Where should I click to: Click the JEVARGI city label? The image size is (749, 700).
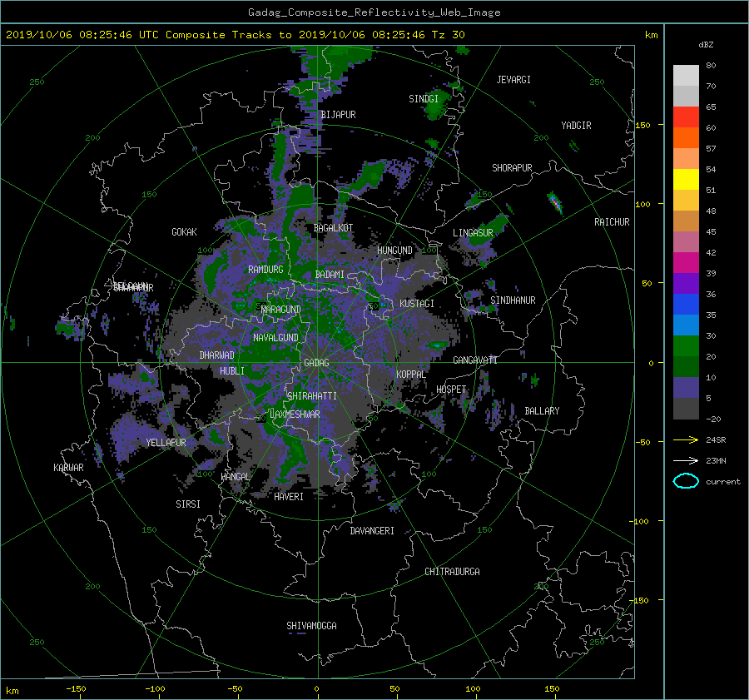(x=513, y=80)
